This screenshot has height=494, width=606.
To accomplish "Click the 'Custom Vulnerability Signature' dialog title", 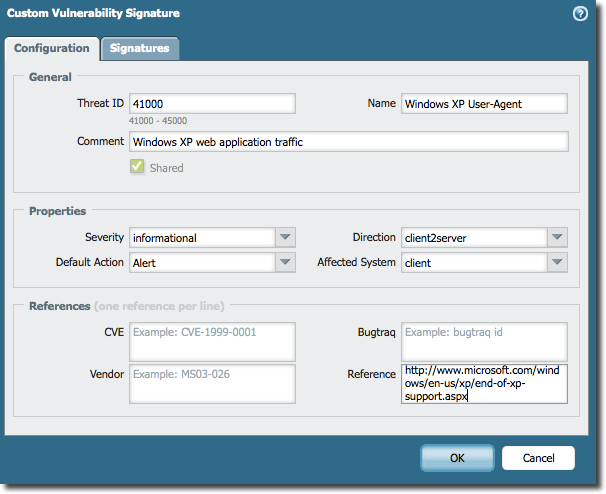I will 93,13.
